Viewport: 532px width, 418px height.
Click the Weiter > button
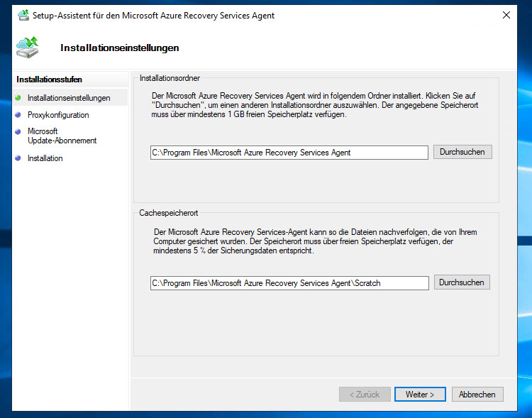point(420,395)
